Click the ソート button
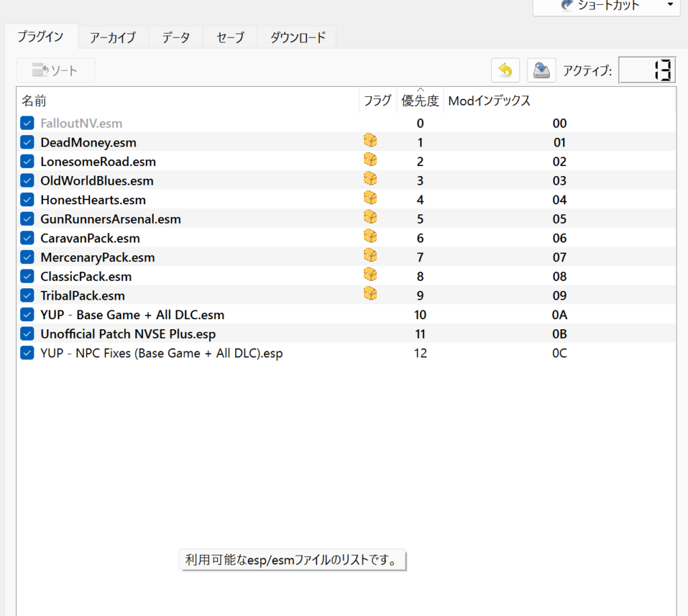Screen dimensions: 688x616 coord(56,71)
